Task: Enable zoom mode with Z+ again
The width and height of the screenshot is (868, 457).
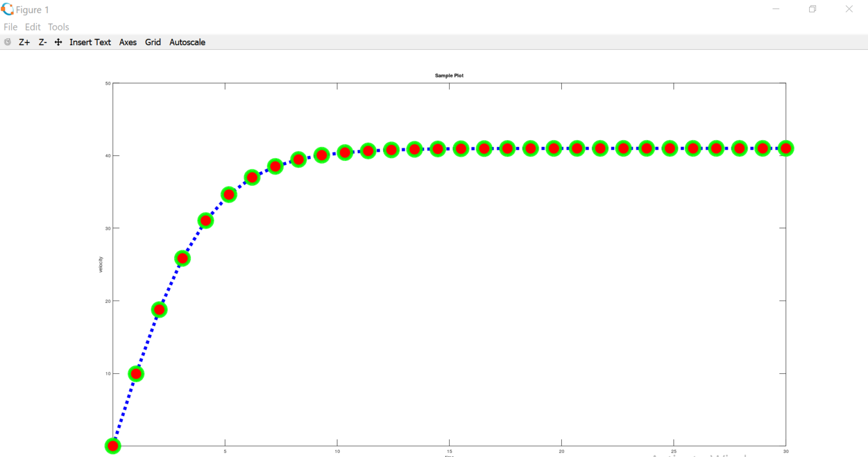Action: pyautogui.click(x=24, y=41)
